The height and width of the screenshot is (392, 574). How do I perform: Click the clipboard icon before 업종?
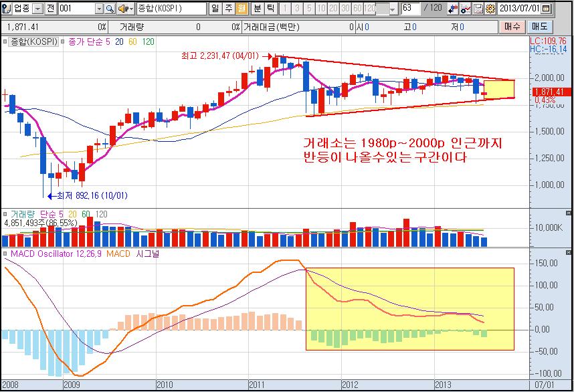6,8
